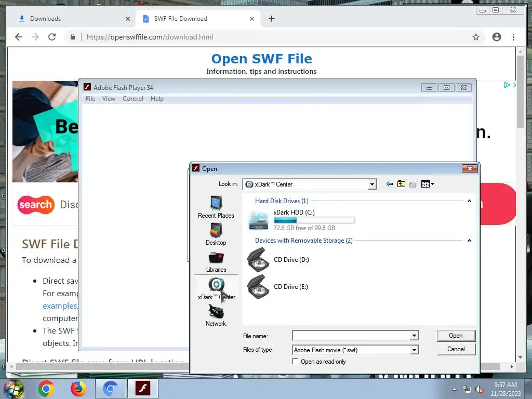Image resolution: width=532 pixels, height=399 pixels.
Task: Open View Menu dropdown arrow
Action: 433,184
